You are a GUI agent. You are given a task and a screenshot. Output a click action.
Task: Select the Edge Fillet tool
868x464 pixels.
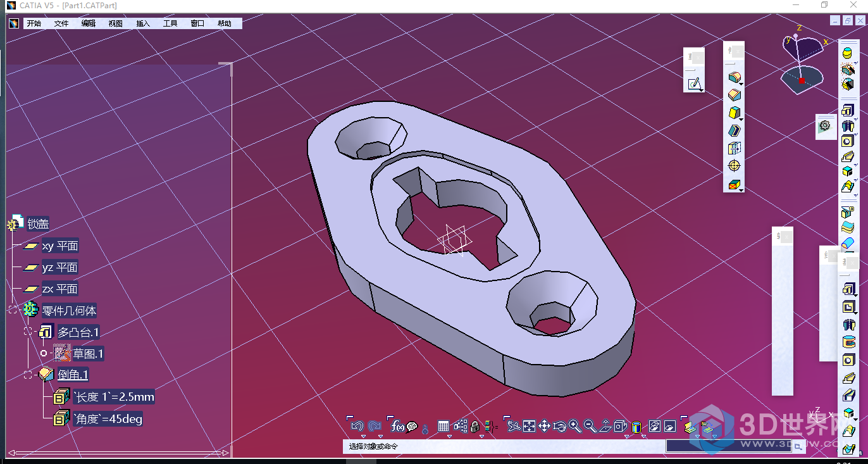click(734, 78)
